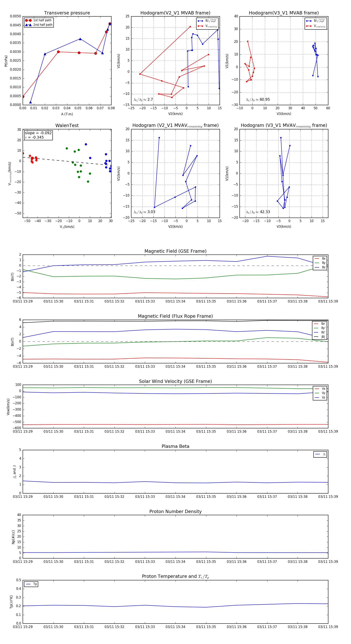Click the "Solar Wind Velocity (GSE Frame)" title
This screenshot has height=644, width=351.
[x=175, y=381]
